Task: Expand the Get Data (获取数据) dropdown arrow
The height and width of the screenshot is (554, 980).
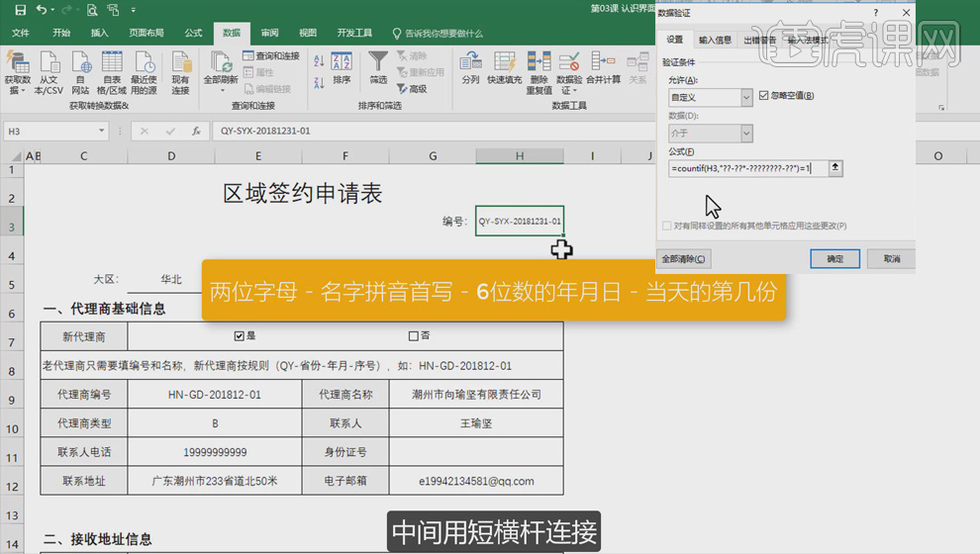Action: (23, 91)
